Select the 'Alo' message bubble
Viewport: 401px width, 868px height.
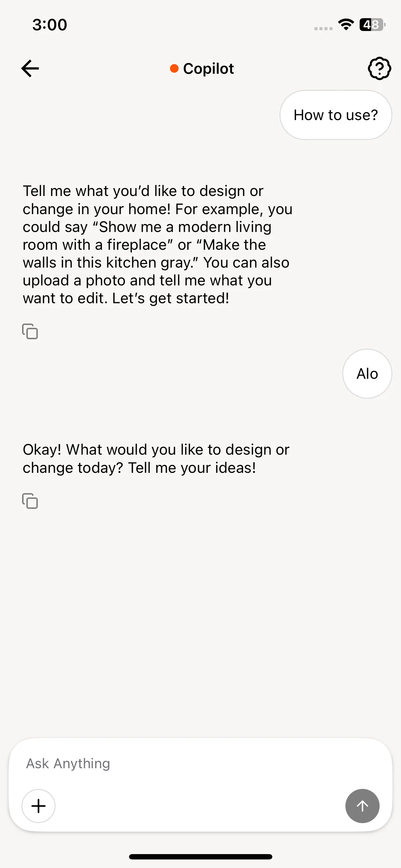point(367,374)
